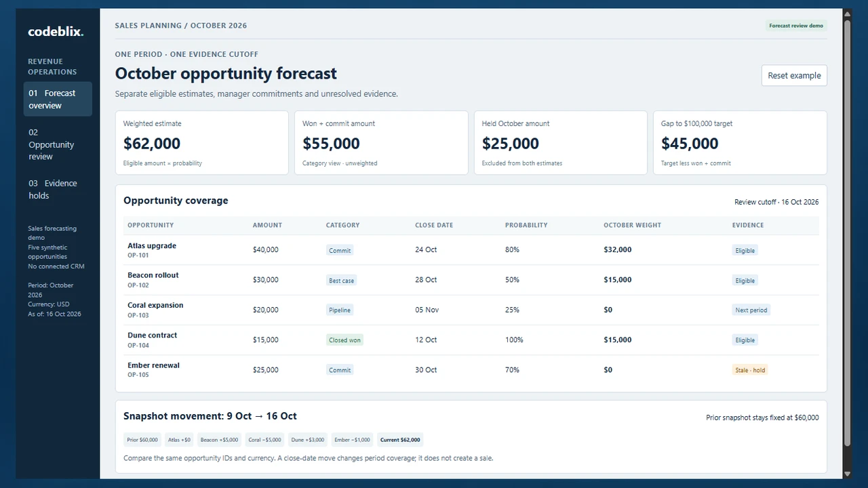Select the Coral expansion opportunity name
This screenshot has width=868, height=488.
155,305
